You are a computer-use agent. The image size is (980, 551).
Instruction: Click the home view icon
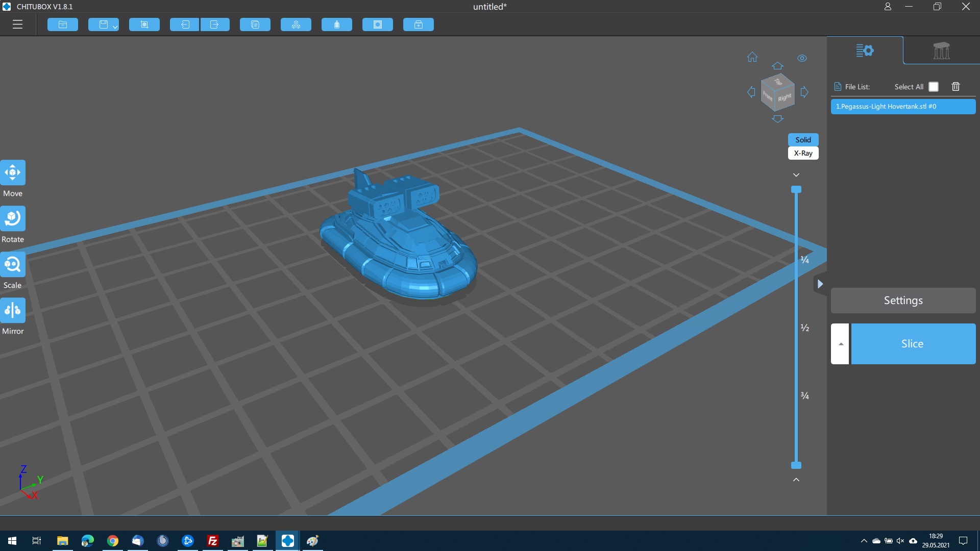pyautogui.click(x=752, y=57)
